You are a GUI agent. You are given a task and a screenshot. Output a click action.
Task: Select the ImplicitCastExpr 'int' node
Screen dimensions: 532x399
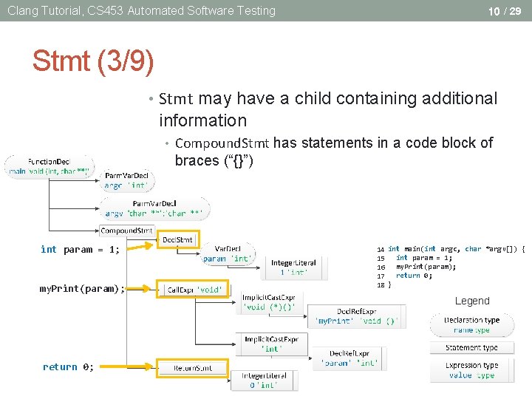click(x=272, y=344)
